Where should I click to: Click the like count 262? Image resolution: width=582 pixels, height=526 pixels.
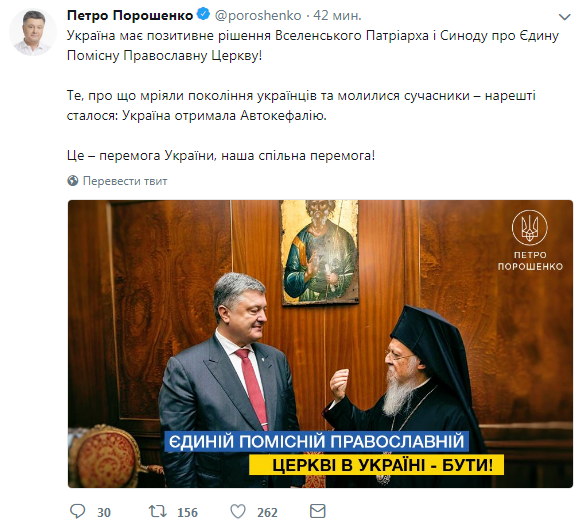(267, 512)
